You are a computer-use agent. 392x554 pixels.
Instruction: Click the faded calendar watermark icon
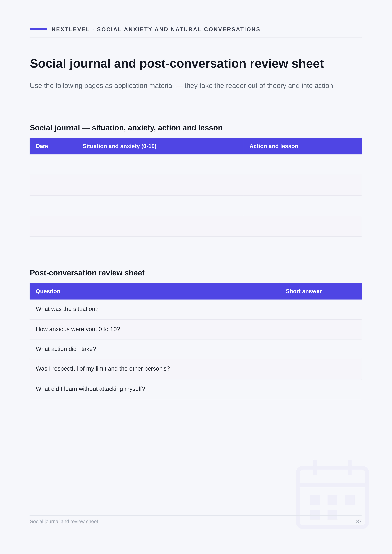coord(332,495)
